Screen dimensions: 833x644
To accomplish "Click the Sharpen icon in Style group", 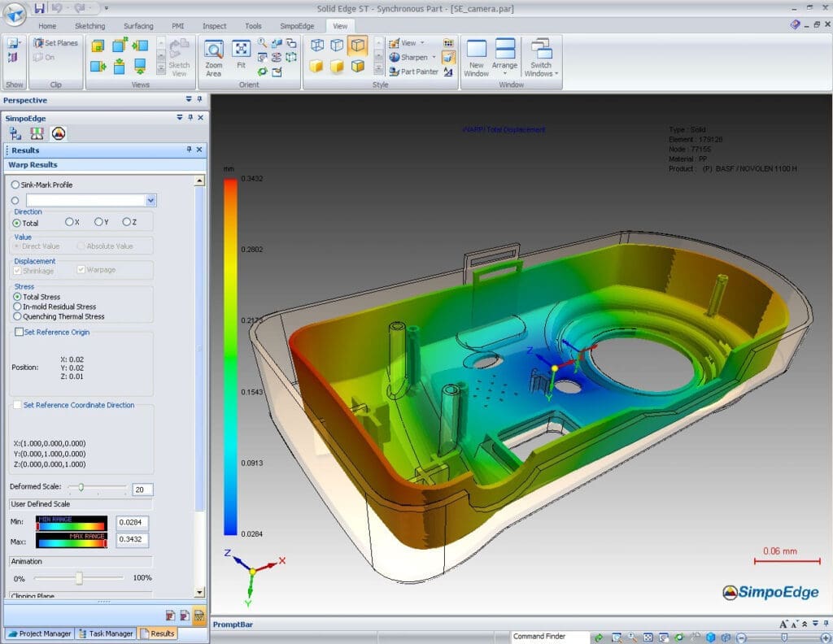I will pyautogui.click(x=395, y=58).
